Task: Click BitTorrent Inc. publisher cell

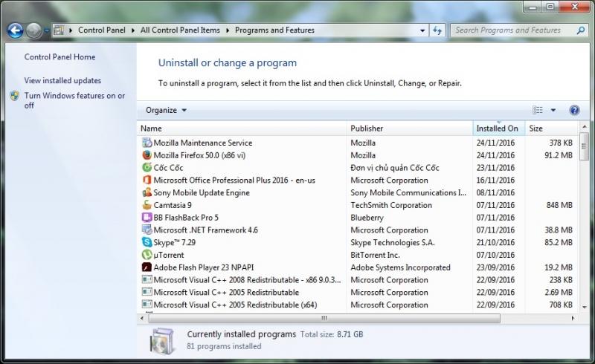Action: coord(375,255)
